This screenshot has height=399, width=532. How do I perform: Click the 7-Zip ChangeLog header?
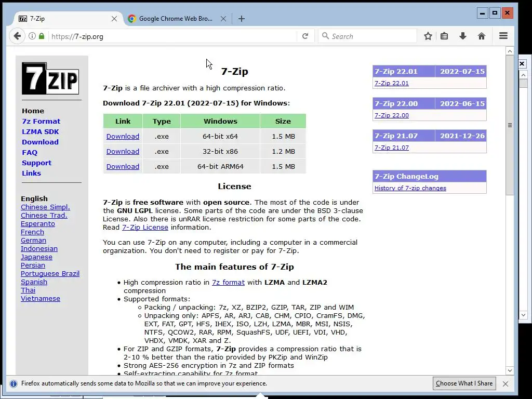pos(430,177)
